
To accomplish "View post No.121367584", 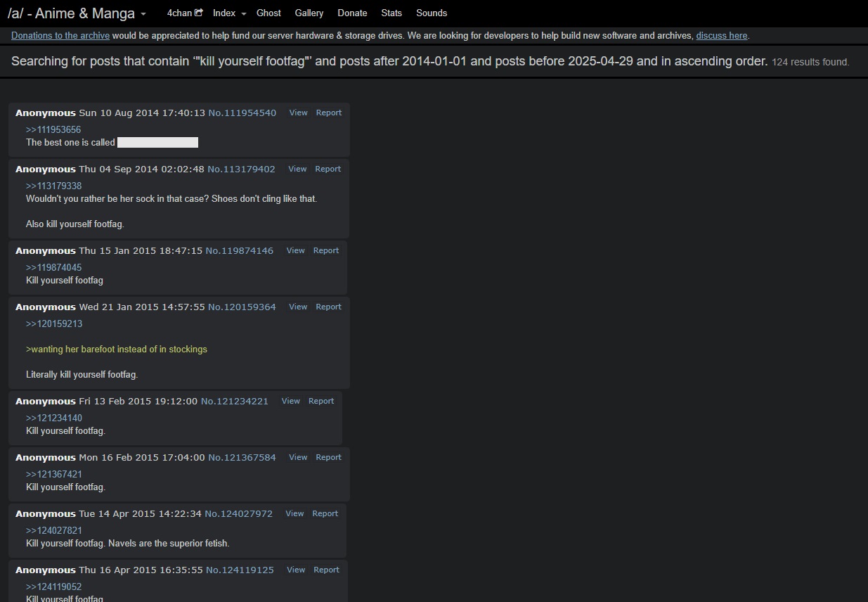I will click(x=299, y=457).
